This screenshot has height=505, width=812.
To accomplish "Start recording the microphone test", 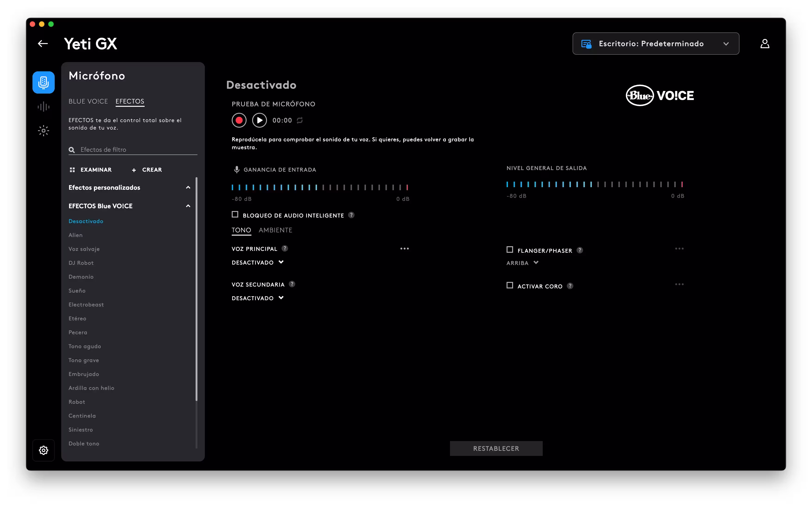I will 239,120.
